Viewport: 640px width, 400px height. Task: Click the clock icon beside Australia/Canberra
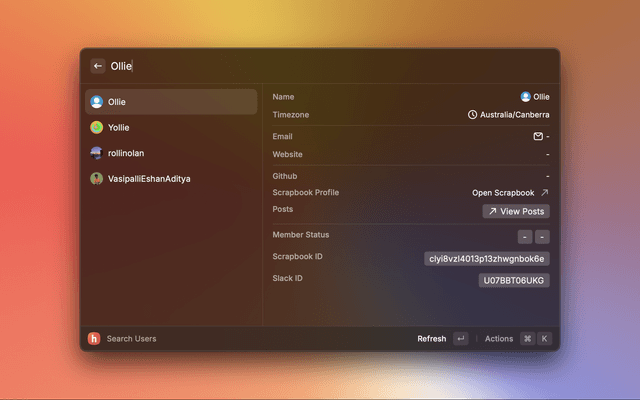coord(473,115)
